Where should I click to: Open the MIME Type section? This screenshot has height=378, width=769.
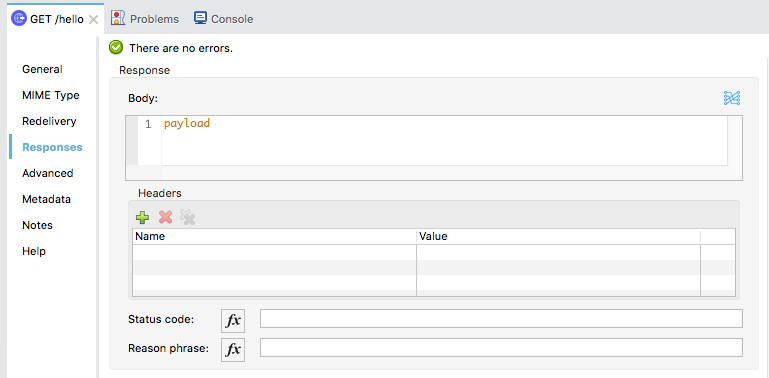pos(51,95)
